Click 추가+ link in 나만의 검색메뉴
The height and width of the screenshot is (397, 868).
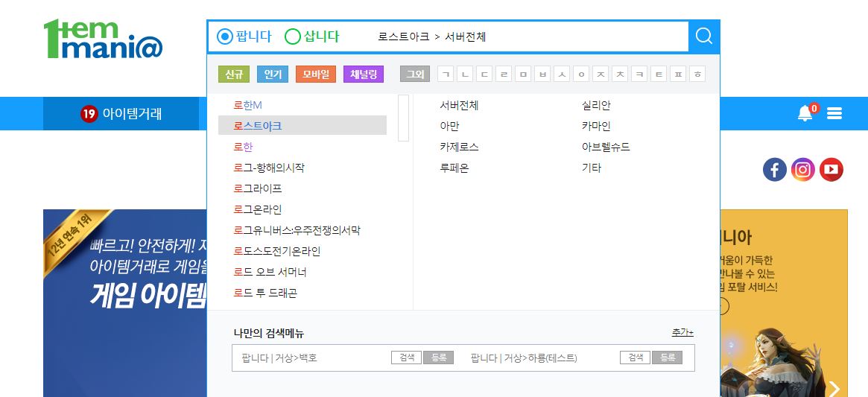pyautogui.click(x=682, y=332)
